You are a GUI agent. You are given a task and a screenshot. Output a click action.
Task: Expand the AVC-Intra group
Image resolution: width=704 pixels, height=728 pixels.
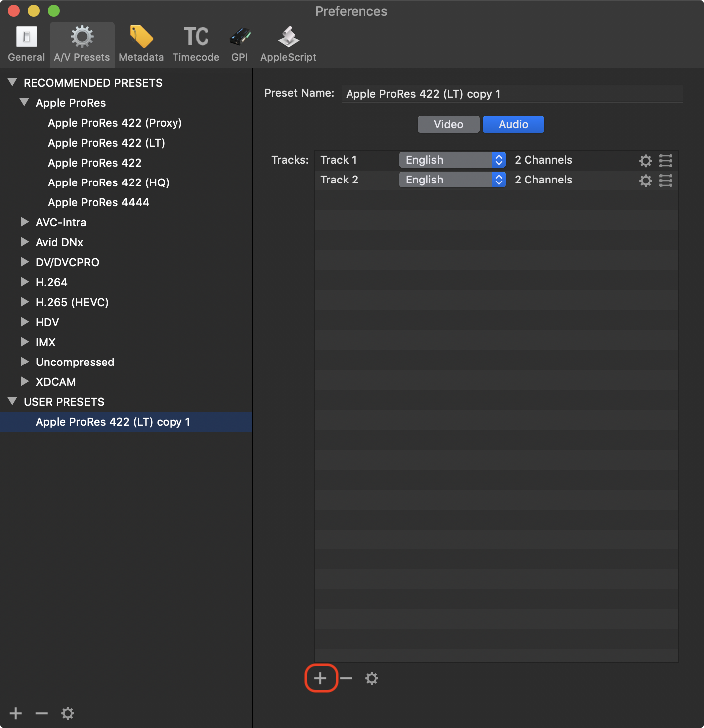click(x=25, y=222)
